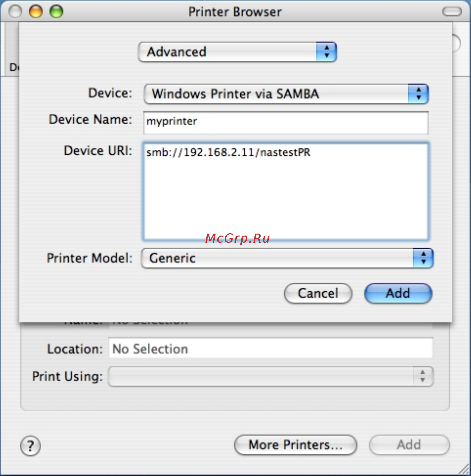Click the green zoom window button
Image resolution: width=471 pixels, height=476 pixels.
coord(56,12)
